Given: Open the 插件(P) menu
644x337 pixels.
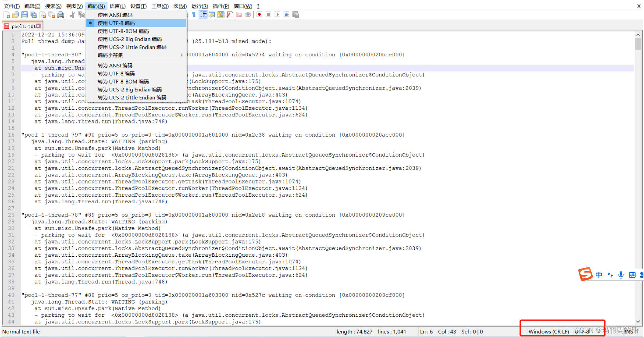Looking at the screenshot, I should click(x=220, y=6).
